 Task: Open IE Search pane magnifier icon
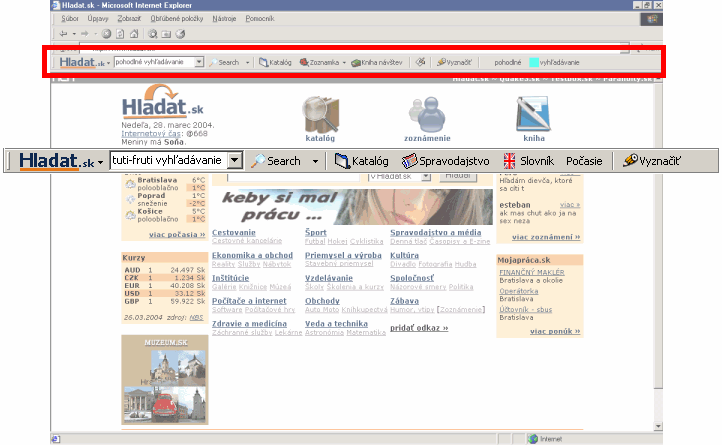pos(152,34)
